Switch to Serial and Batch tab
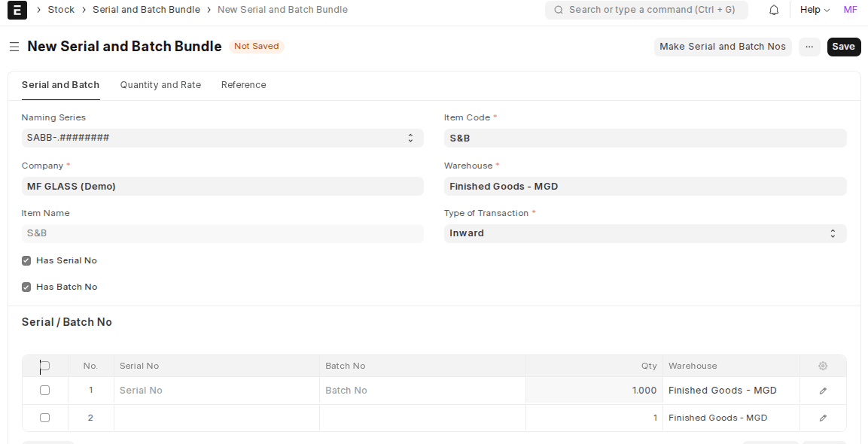Image resolution: width=868 pixels, height=444 pixels. [60, 85]
